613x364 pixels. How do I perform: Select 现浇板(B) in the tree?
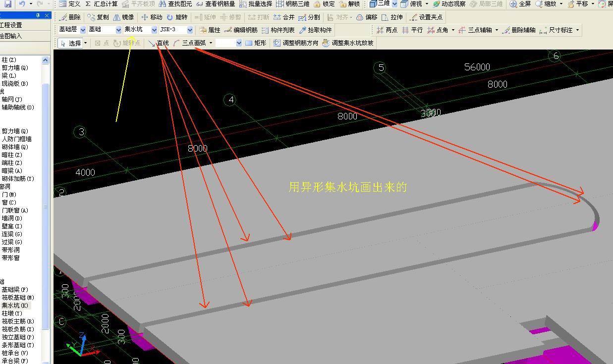15,84
